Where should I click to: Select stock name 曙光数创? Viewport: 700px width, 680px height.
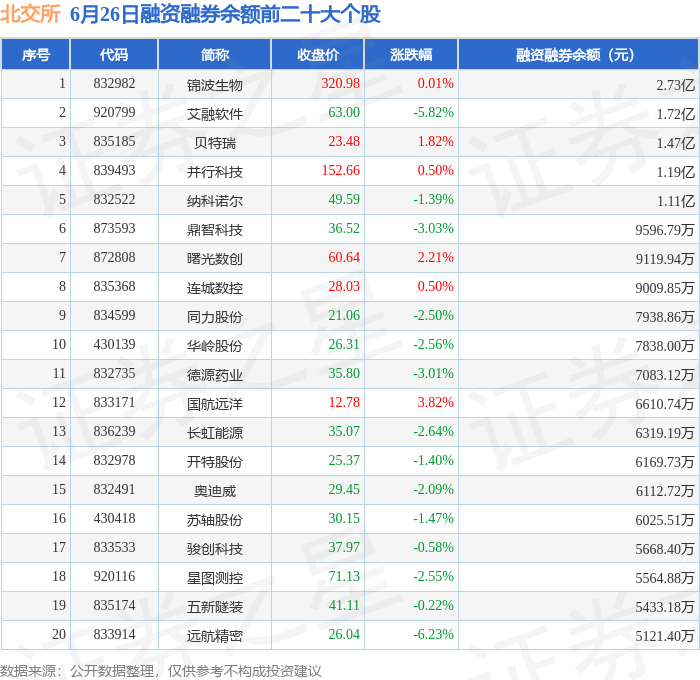(x=215, y=259)
